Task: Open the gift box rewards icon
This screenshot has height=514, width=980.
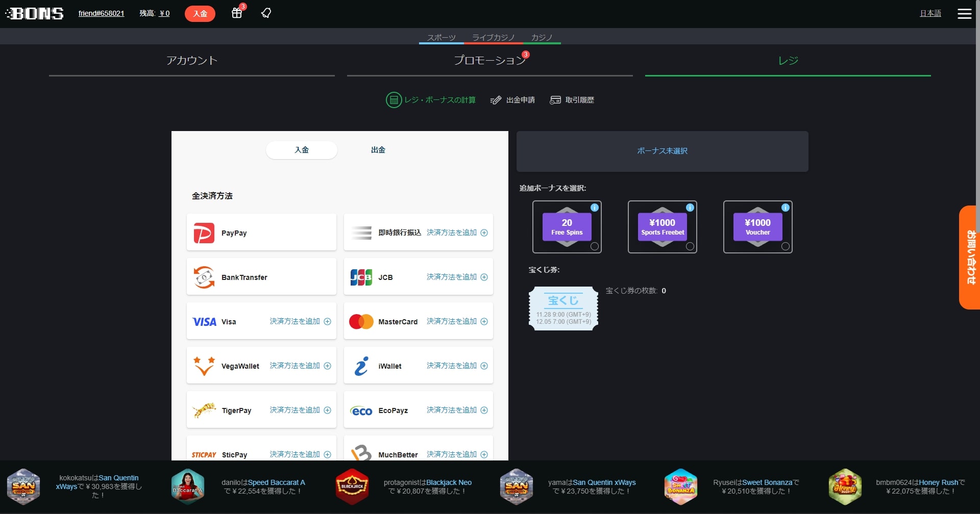Action: point(237,13)
